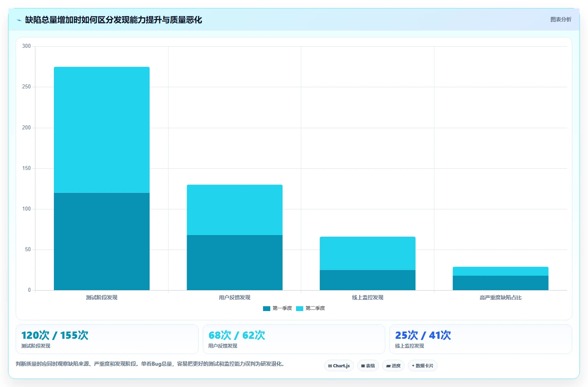Click the y-axis value 300
The image size is (588, 387).
[27, 46]
